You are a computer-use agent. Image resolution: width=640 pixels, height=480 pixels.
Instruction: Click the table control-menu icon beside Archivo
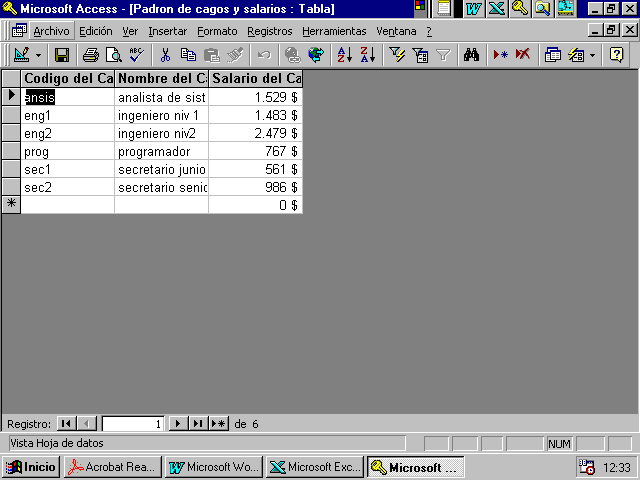point(19,31)
